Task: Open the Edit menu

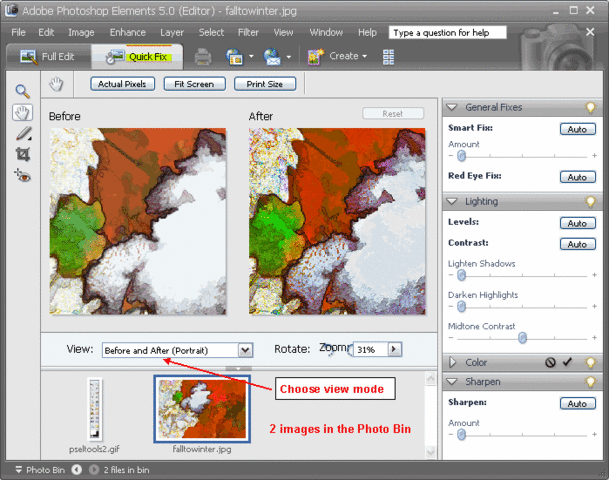Action: [46, 32]
